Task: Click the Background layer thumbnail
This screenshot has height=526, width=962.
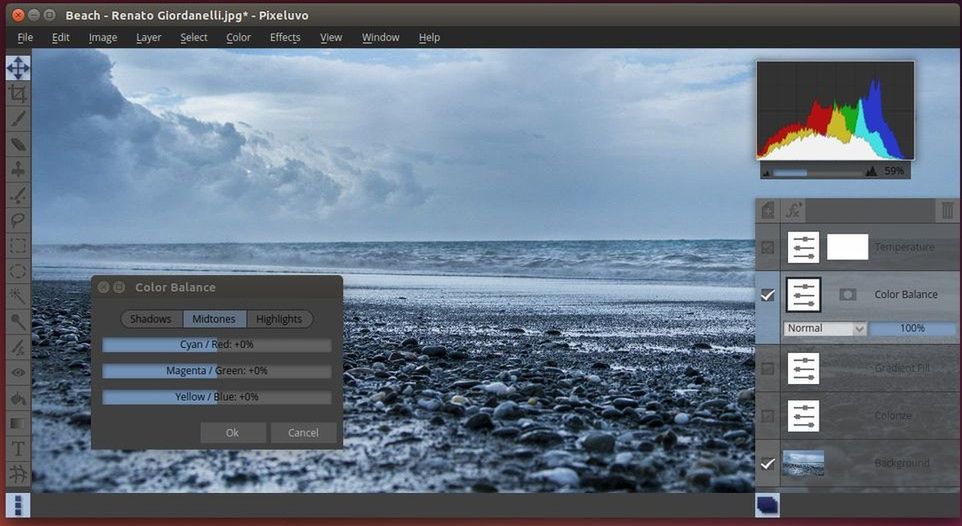Action: tap(803, 464)
